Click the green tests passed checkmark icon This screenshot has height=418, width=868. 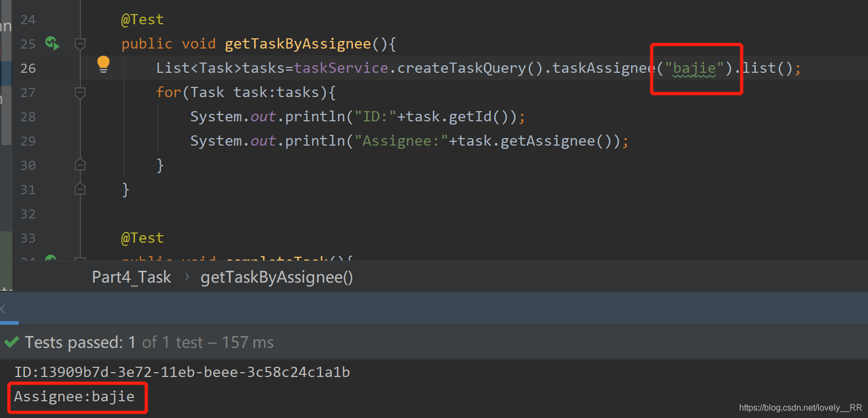pos(12,342)
